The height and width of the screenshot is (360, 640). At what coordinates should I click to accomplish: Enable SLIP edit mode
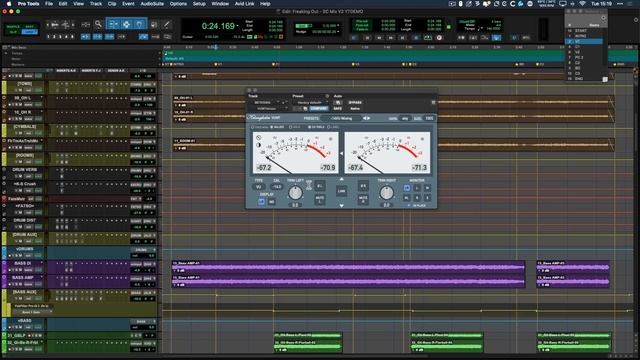(13, 32)
